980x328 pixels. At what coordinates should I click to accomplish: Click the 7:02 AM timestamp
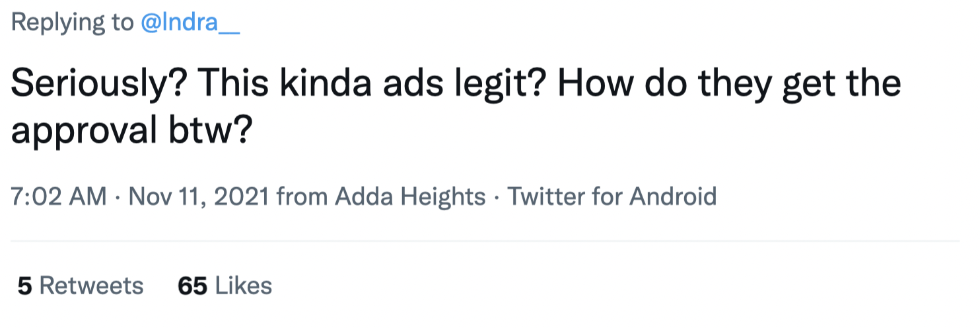pos(59,197)
